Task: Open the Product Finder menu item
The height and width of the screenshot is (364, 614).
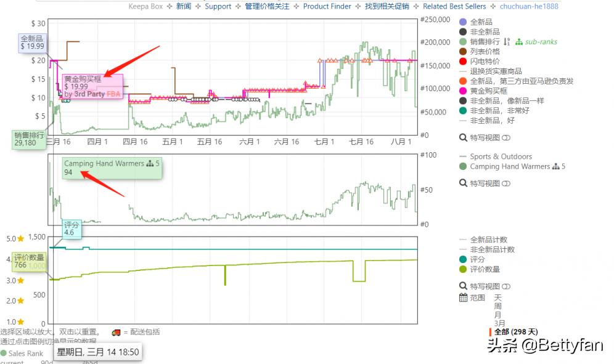Action: click(x=327, y=6)
